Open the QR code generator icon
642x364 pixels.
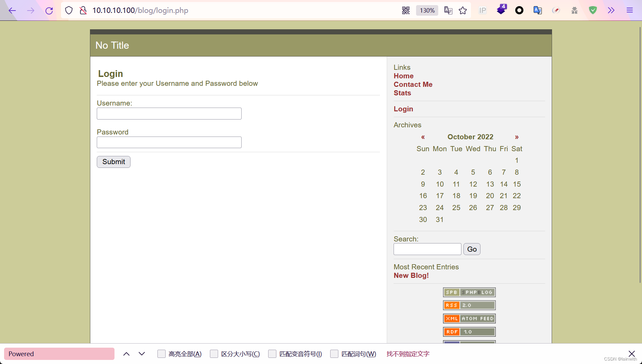pos(406,11)
